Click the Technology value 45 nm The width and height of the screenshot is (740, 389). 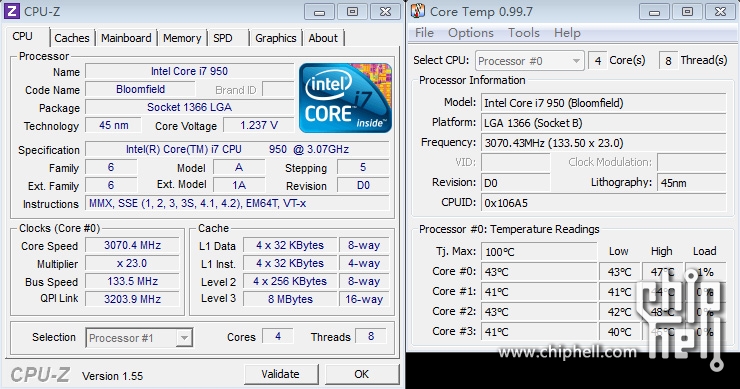coord(113,125)
